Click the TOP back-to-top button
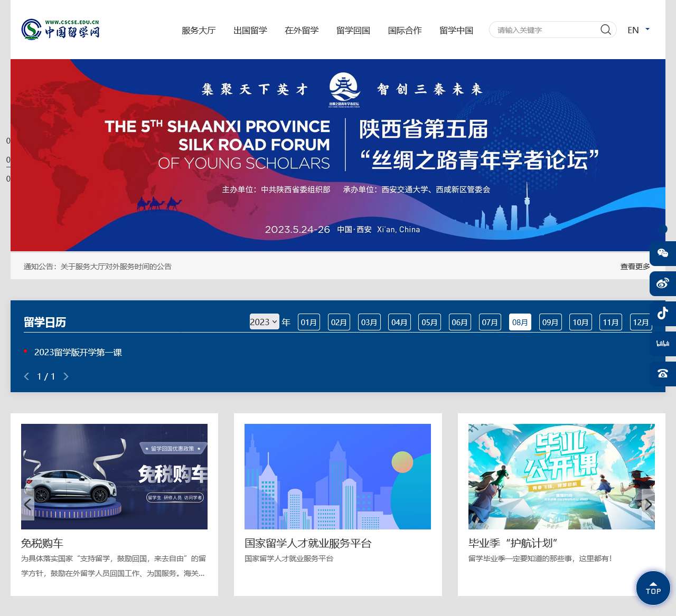Screen dimensions: 676x616 [653, 587]
